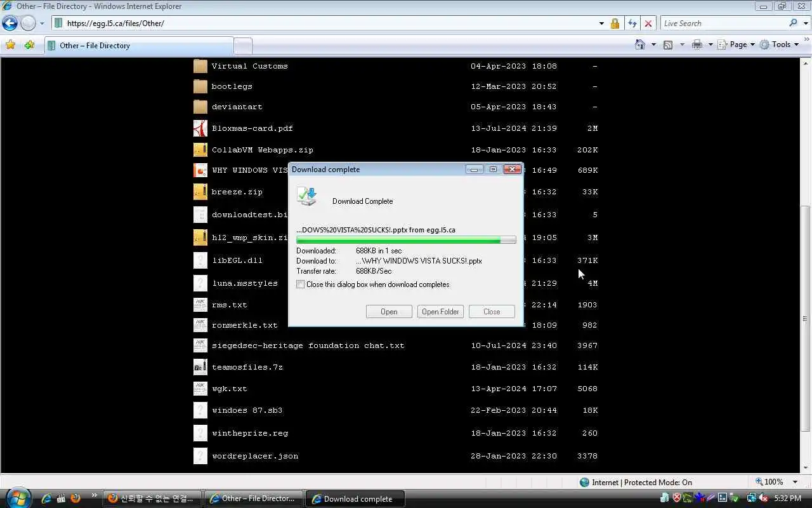Click 'Internet | Protected Mode: On' status text

pos(641,483)
